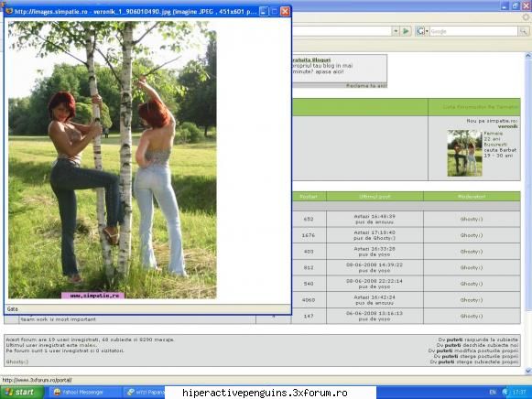Click the magnifier search button
Screen dimensions: 532x399
pos(524,31)
